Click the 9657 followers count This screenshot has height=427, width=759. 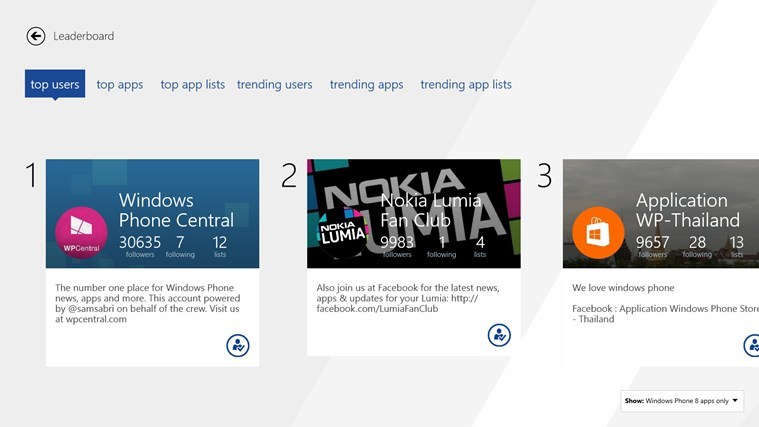(x=653, y=246)
